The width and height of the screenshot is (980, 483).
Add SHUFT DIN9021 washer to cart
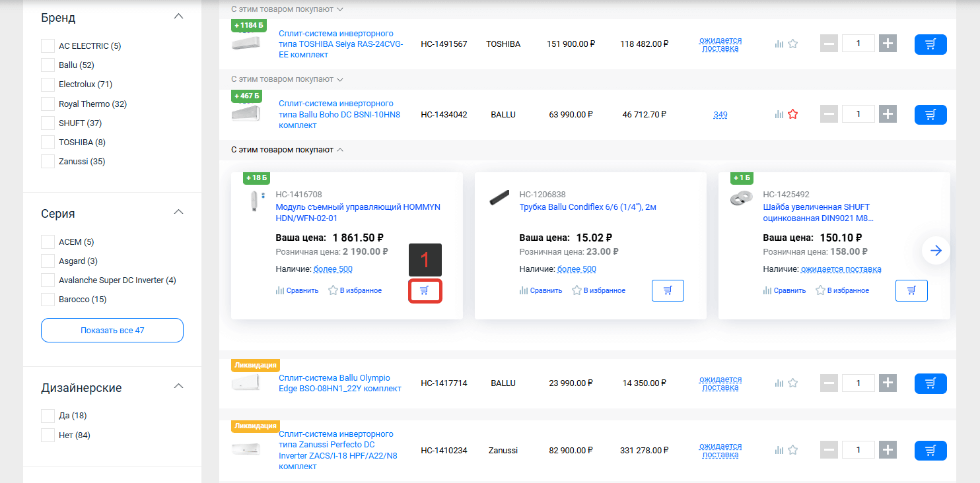click(x=911, y=290)
